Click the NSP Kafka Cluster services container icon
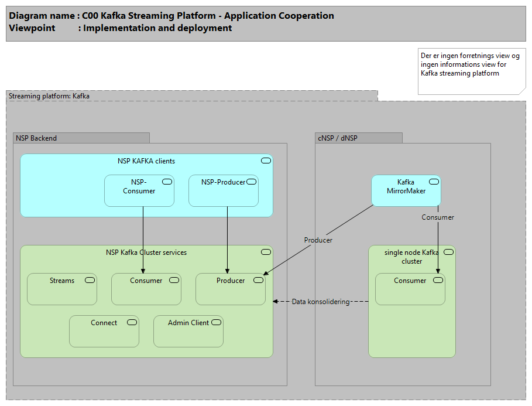Screen dimensions: 532x406 tap(266, 252)
